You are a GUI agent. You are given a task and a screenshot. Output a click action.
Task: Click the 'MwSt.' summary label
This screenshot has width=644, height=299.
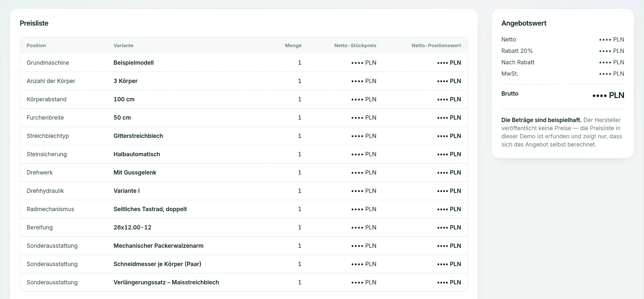click(510, 74)
